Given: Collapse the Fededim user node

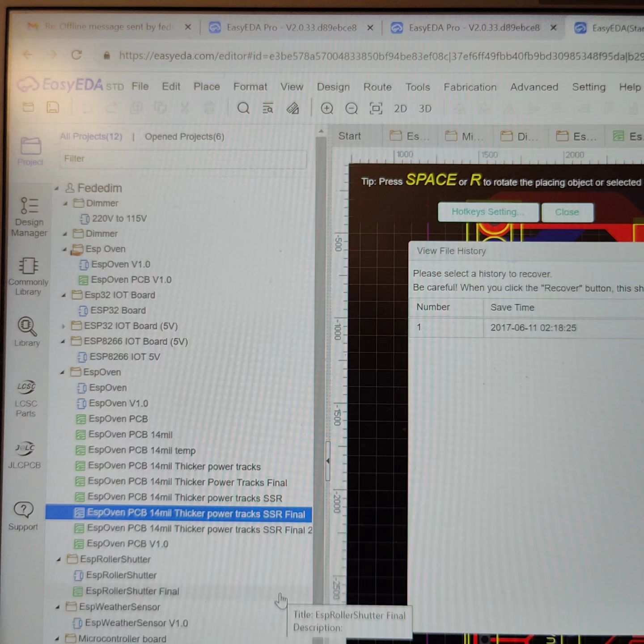Looking at the screenshot, I should coord(57,188).
